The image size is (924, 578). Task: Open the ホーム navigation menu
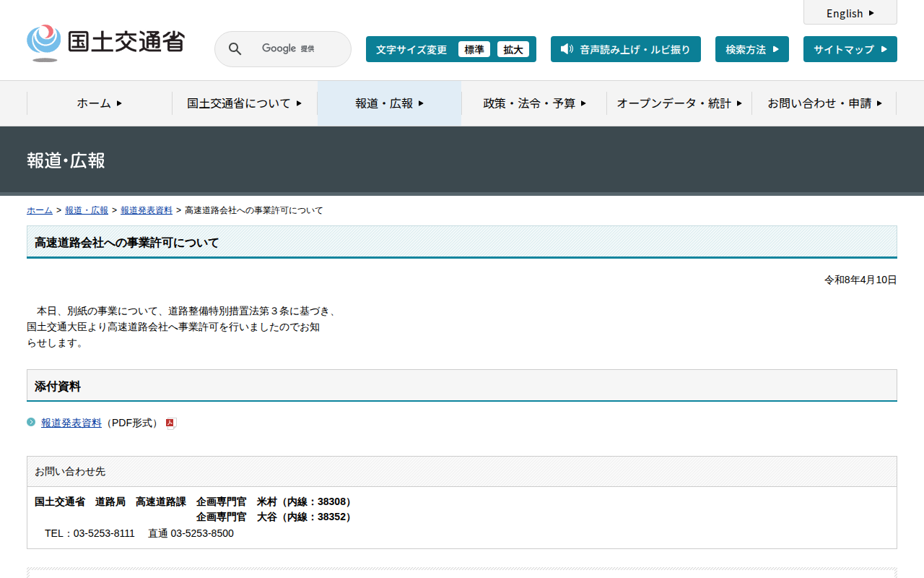coord(100,103)
